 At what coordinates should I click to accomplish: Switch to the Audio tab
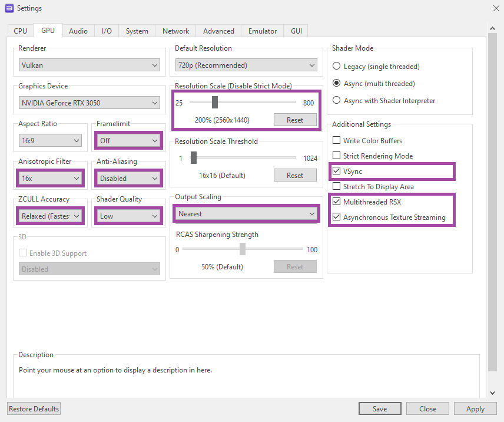tap(78, 31)
